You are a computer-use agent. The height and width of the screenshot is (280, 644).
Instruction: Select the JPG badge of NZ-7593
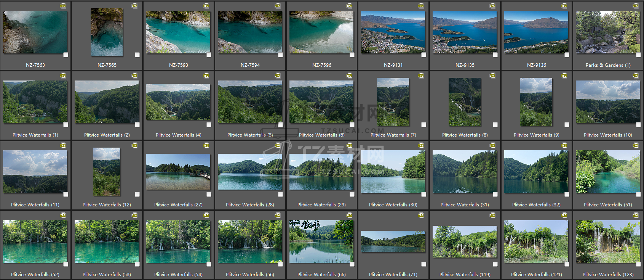206,6
